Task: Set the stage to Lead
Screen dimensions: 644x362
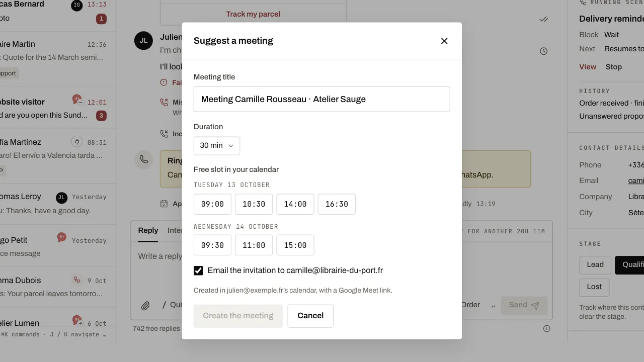Action: pos(595,265)
